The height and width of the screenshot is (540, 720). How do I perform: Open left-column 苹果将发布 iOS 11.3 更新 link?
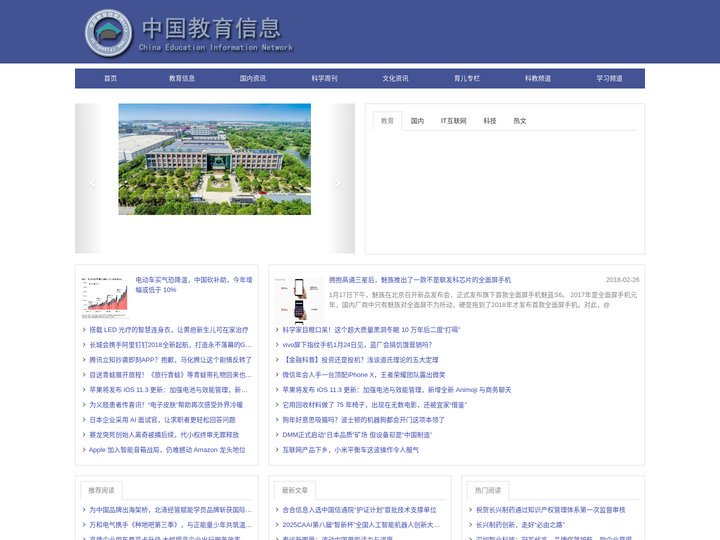[x=168, y=390]
